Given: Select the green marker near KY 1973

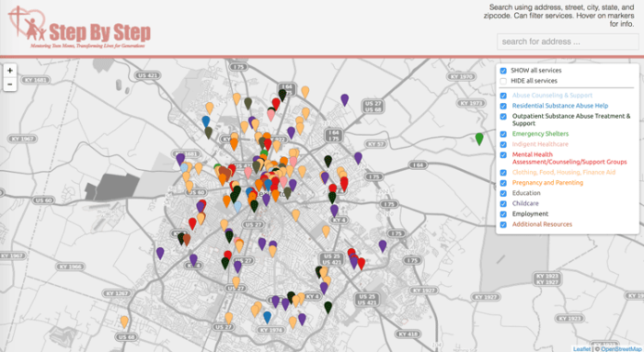Looking at the screenshot, I should 479,139.
